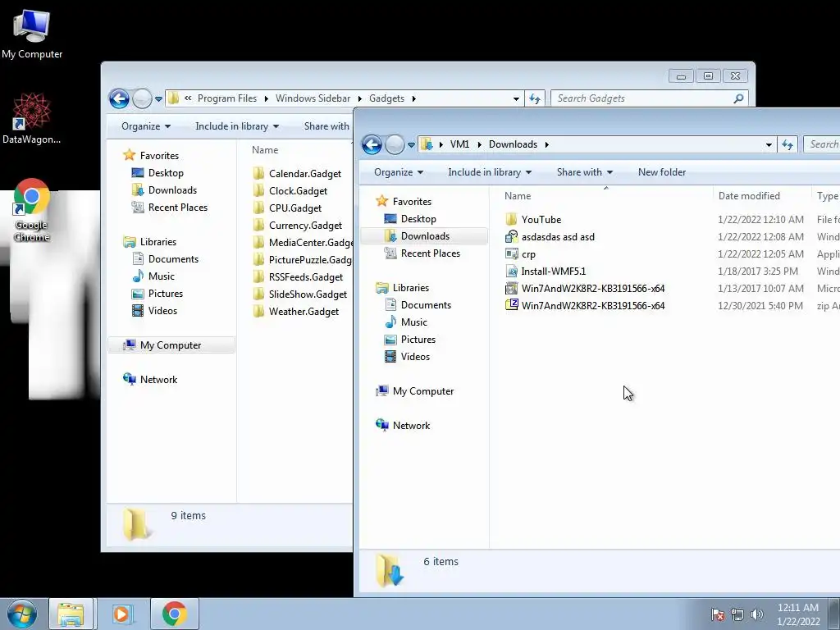
Task: Click Program Files in Gadgets breadcrumb path
Action: (x=227, y=98)
